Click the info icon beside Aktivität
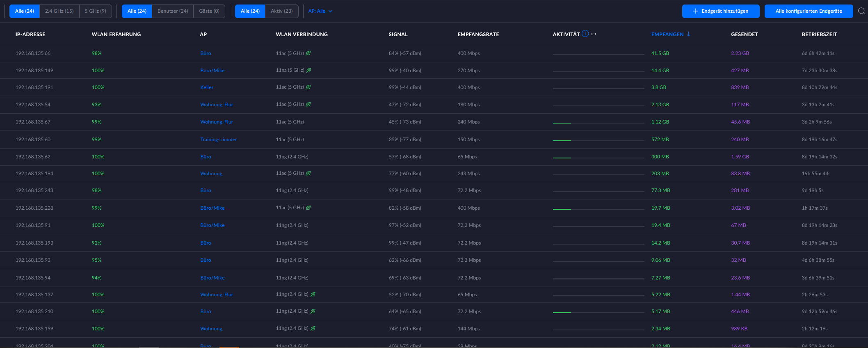868x348 pixels. click(585, 34)
